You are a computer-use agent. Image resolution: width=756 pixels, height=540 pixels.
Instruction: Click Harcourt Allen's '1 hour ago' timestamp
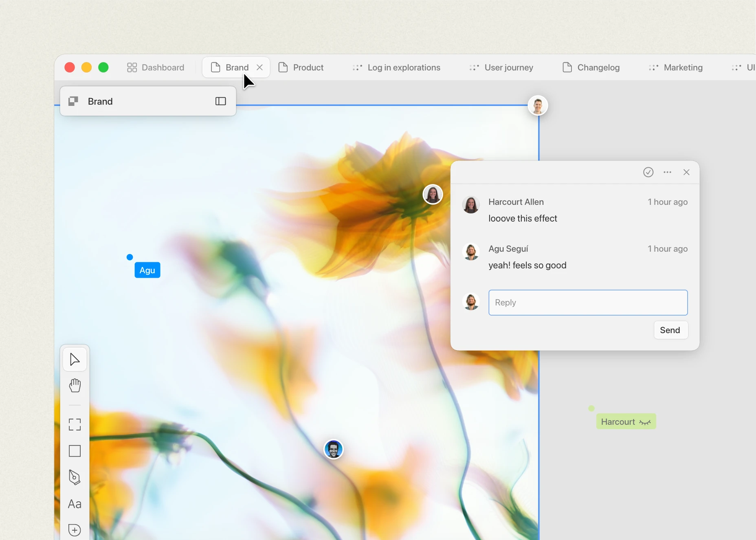(668, 202)
